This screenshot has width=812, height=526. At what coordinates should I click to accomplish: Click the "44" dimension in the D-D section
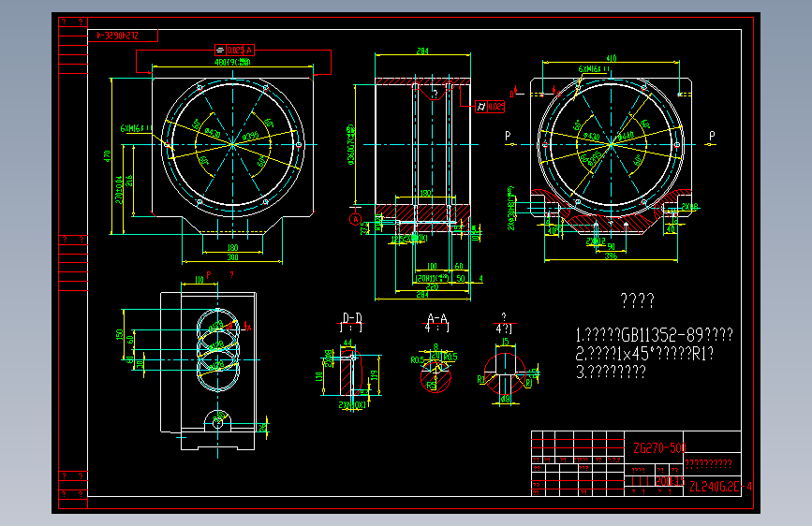347,343
